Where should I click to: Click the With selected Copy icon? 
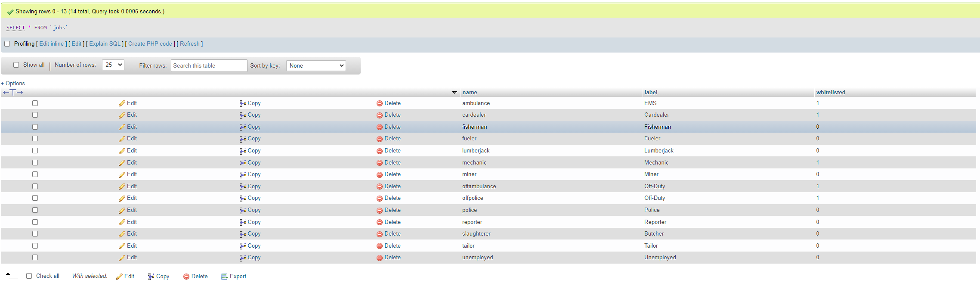[x=151, y=277]
